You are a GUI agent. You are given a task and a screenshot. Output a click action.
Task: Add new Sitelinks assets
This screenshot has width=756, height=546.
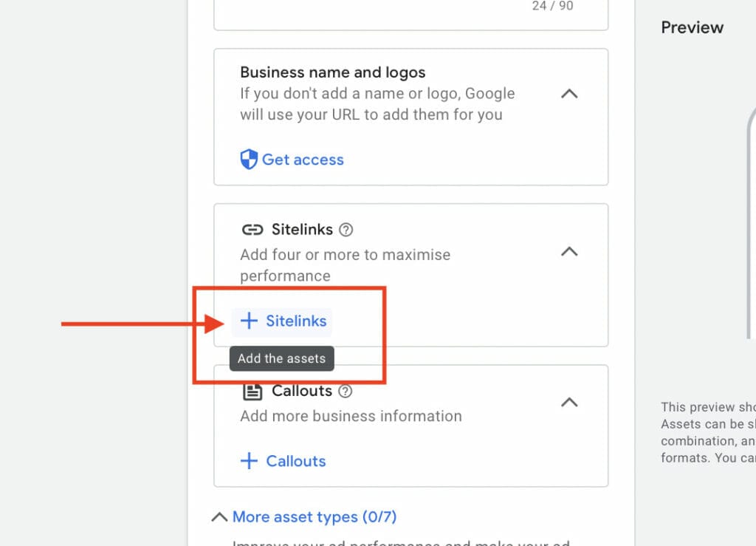[283, 321]
